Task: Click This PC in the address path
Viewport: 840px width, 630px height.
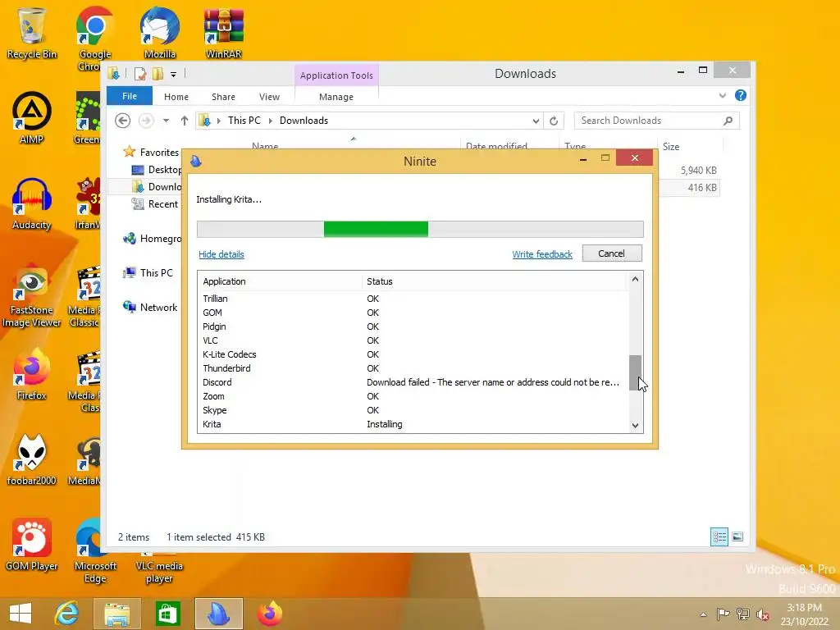Action: (244, 121)
